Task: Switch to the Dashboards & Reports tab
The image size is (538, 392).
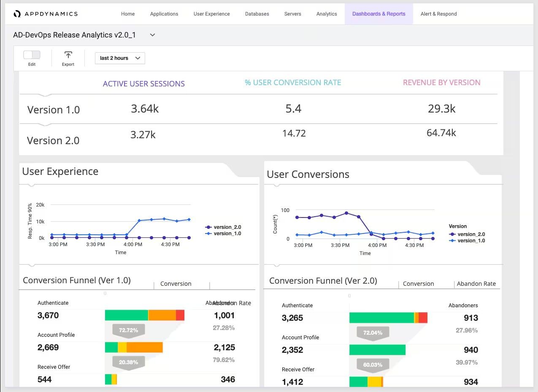Action: click(x=378, y=13)
